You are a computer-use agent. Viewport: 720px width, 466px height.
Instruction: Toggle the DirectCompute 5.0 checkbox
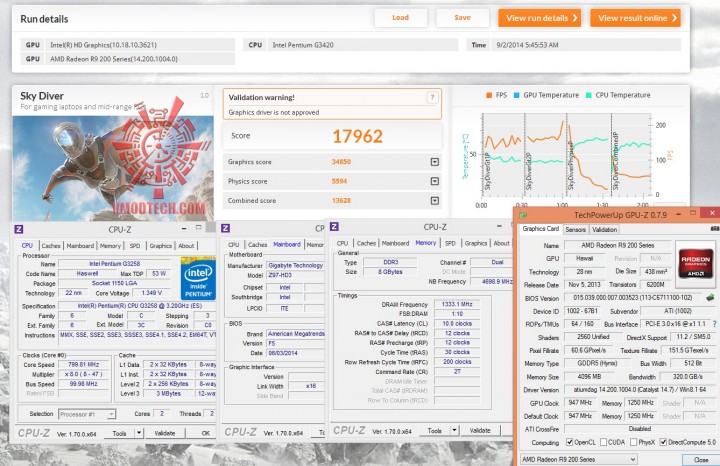[663, 442]
